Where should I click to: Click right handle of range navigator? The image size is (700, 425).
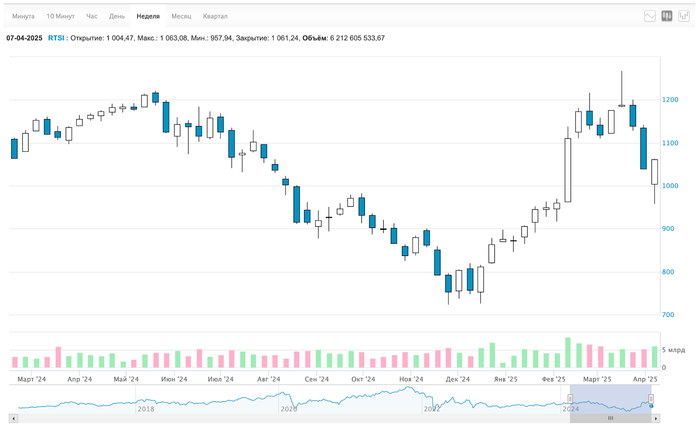pyautogui.click(x=651, y=400)
